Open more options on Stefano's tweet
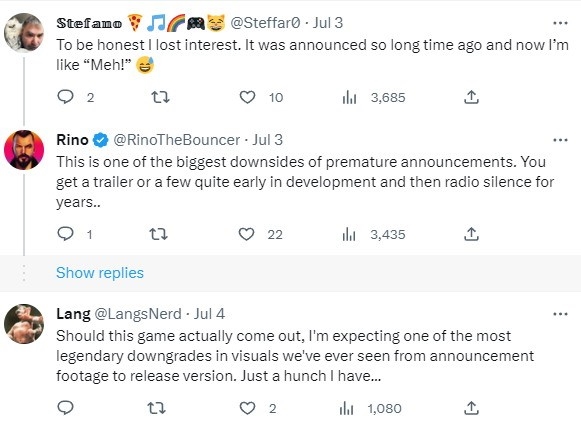 560,23
